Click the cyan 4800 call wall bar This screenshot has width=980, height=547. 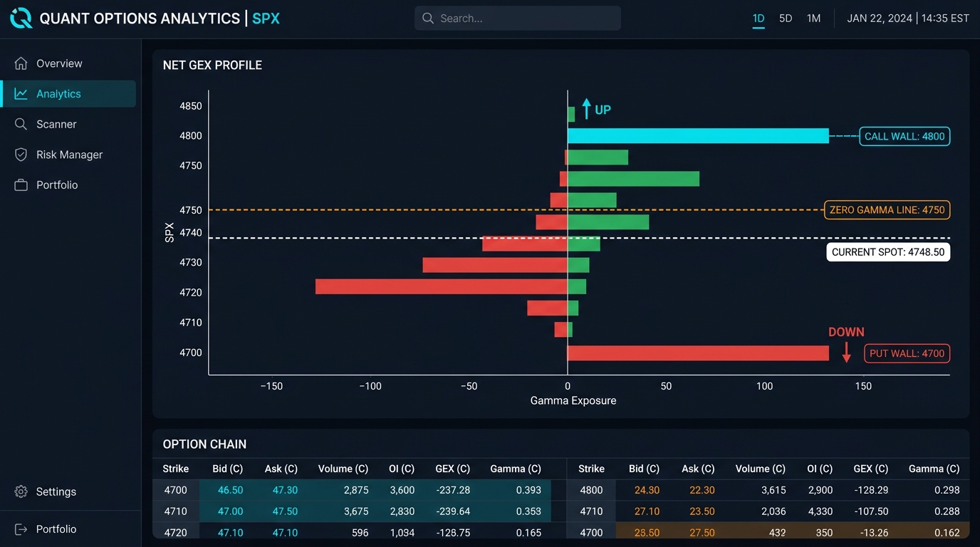[x=698, y=136]
